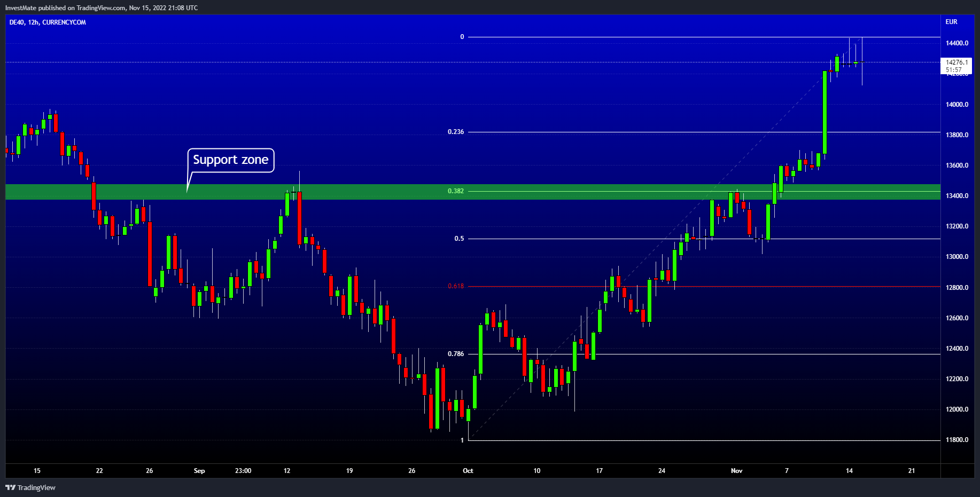Click the 12800.0 price axis label
The height and width of the screenshot is (497, 980).
[957, 288]
